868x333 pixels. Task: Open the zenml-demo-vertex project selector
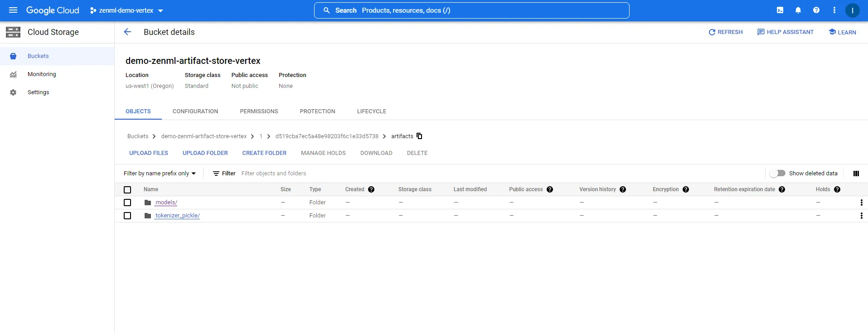point(126,10)
